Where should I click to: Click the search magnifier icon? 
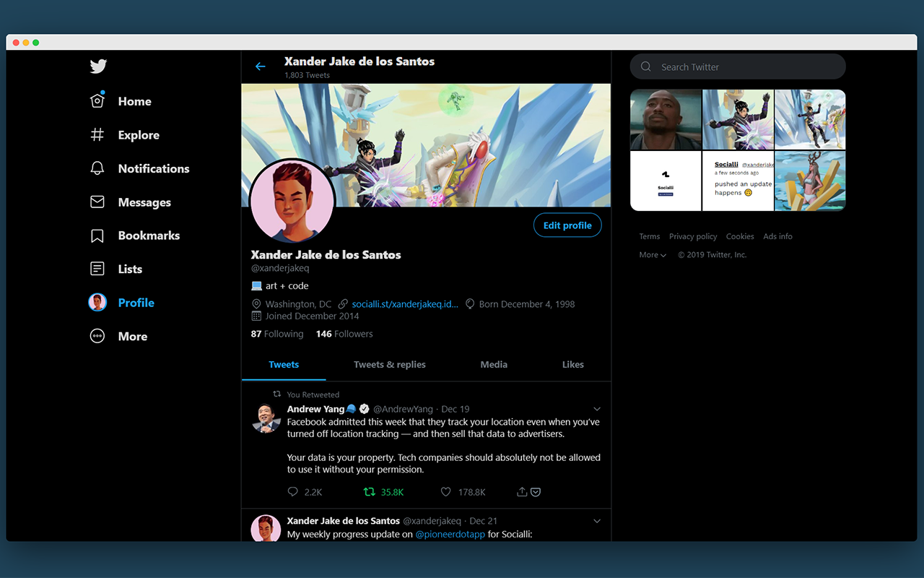[x=646, y=66]
